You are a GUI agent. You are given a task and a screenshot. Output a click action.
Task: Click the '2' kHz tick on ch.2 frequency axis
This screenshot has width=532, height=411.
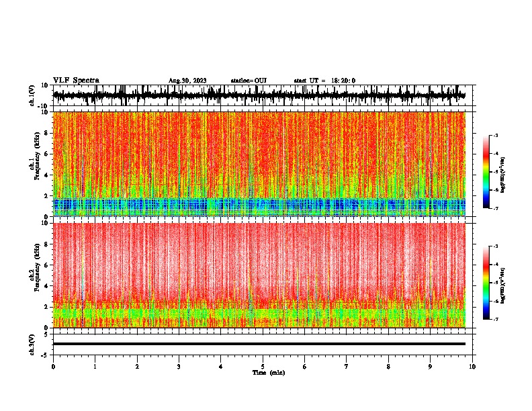pyautogui.click(x=46, y=307)
